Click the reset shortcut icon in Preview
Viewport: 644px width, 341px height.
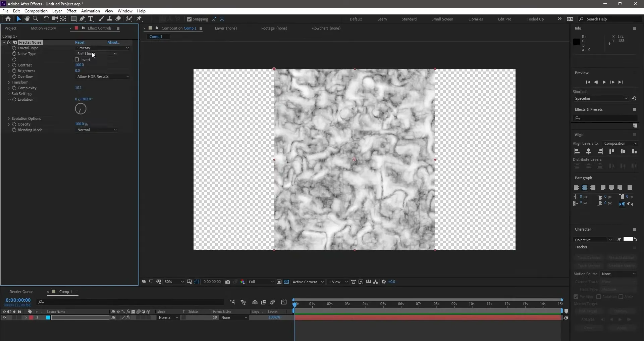tap(634, 99)
